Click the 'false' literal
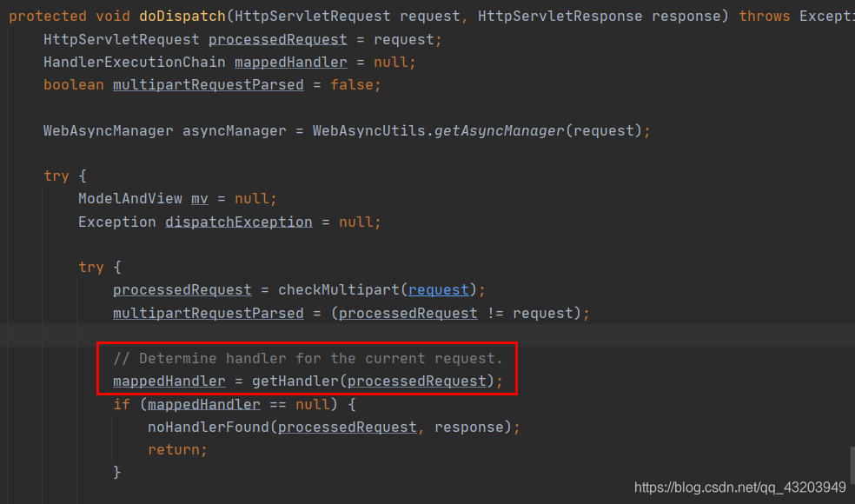This screenshot has width=855, height=504. coord(352,85)
